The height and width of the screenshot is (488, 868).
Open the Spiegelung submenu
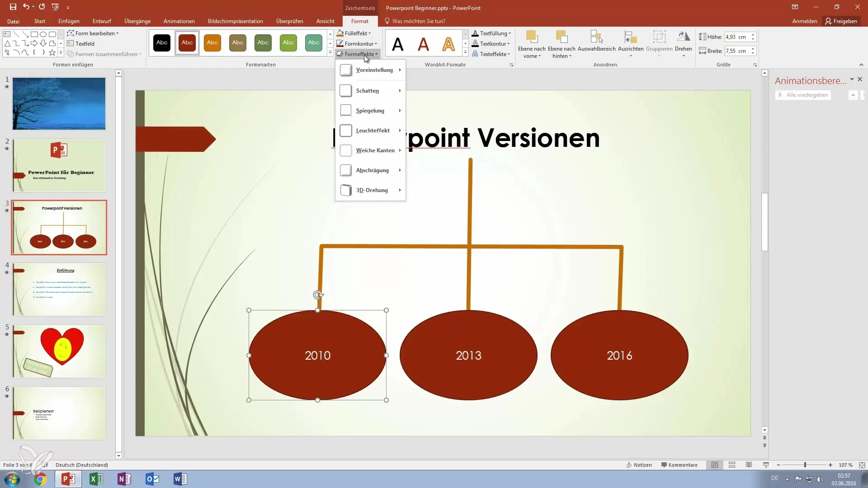[370, 111]
